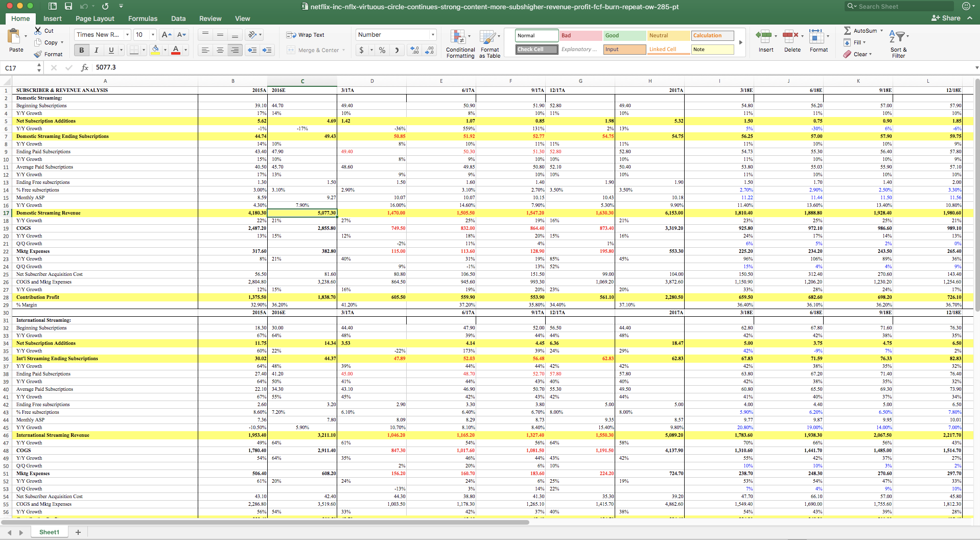
Task: Click the Paste clipboard icon
Action: pos(14,37)
